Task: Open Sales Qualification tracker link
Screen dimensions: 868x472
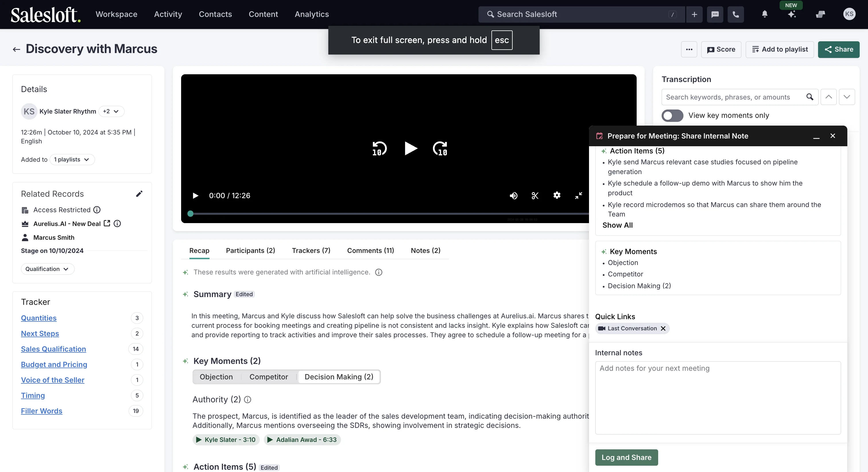Action: 53,349
